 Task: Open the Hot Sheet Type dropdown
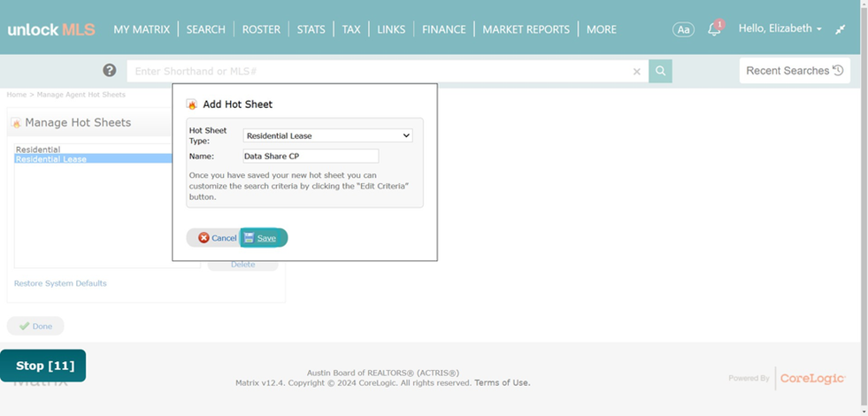[327, 135]
